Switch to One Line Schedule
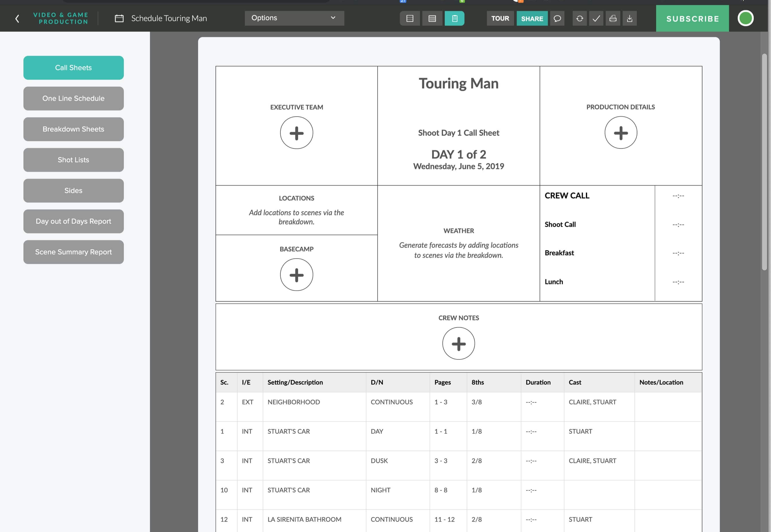Screen dimensions: 771x532 73,98
